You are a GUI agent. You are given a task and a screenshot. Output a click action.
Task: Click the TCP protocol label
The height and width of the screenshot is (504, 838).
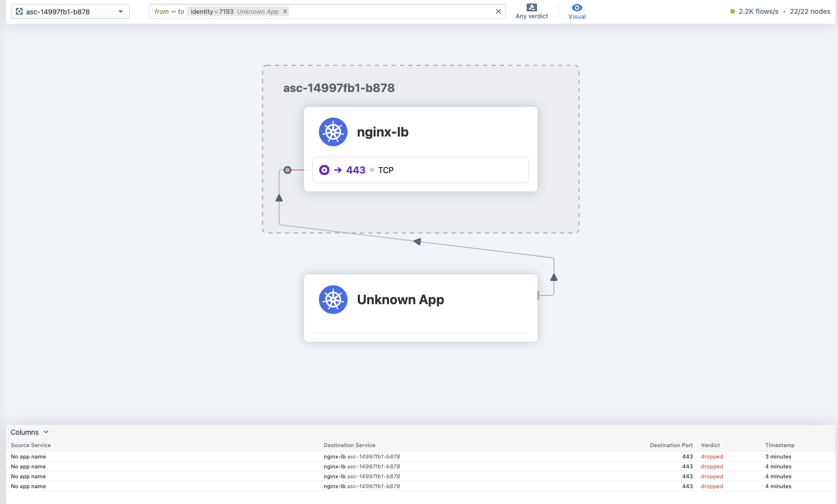point(386,170)
